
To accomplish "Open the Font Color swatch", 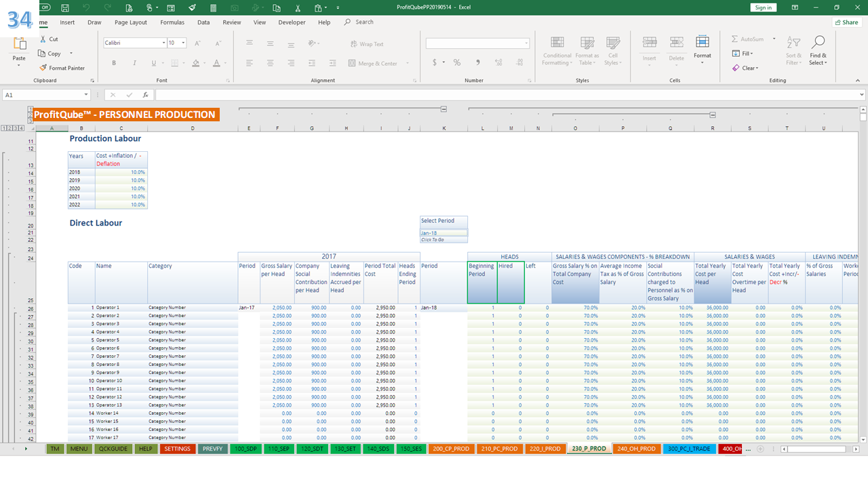I will [216, 63].
